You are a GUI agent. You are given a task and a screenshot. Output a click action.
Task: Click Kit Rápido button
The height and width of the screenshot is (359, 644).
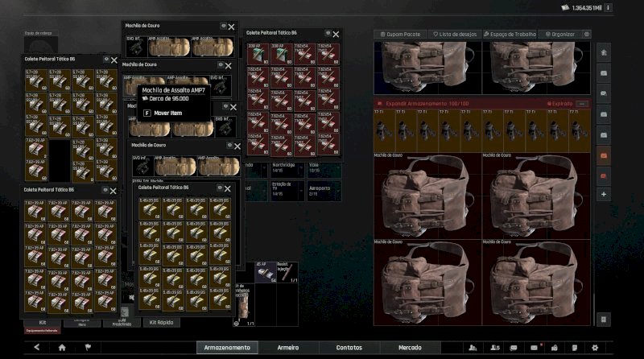(x=161, y=322)
